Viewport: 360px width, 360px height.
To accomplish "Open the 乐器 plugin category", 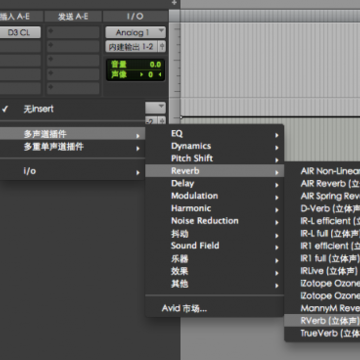I will coord(215,259).
